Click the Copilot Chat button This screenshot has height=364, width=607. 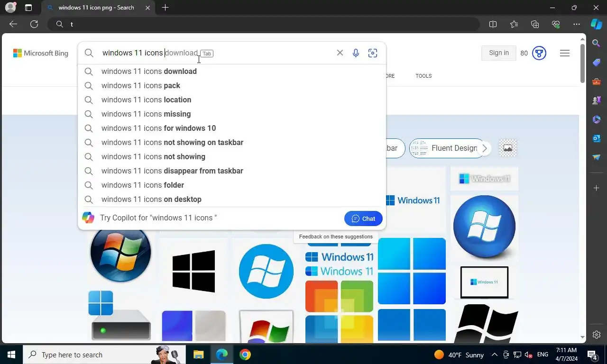tap(363, 218)
